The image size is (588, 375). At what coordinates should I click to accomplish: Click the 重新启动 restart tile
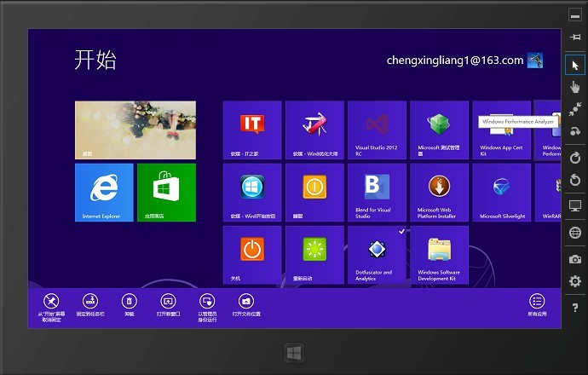point(314,255)
